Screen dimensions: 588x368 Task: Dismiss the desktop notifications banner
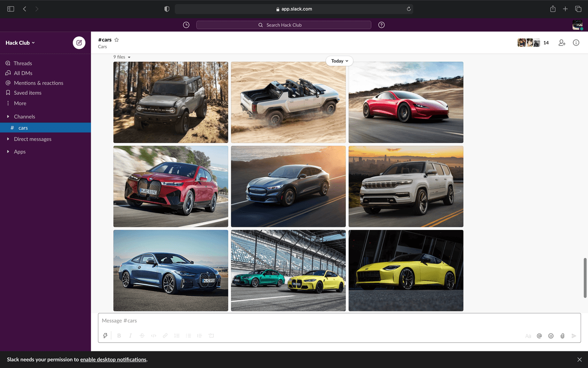pos(580,359)
